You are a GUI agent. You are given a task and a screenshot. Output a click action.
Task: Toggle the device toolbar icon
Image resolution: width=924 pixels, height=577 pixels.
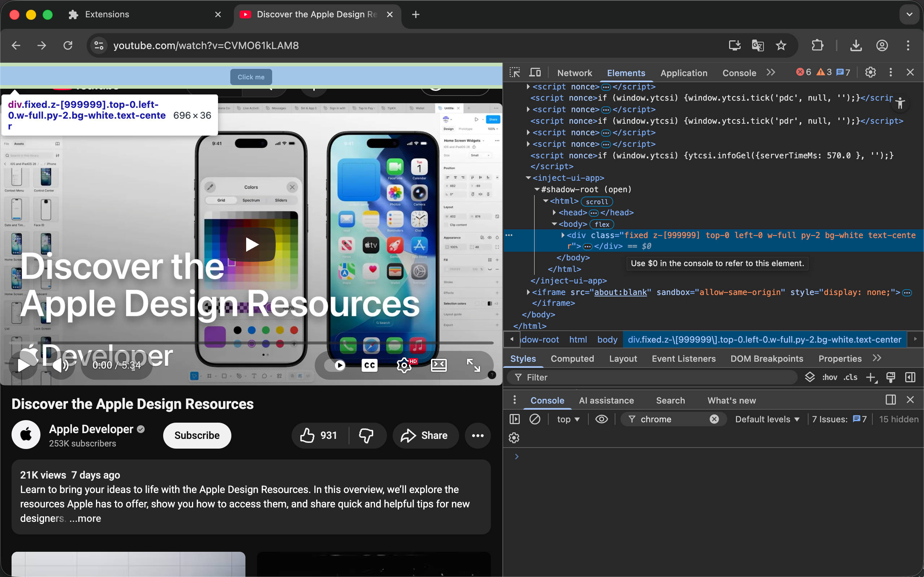click(535, 72)
